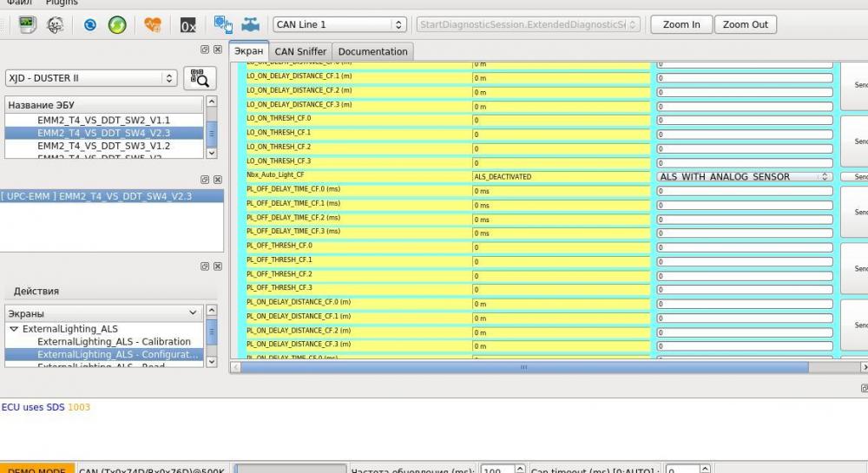Click the Zoom Out button
The width and height of the screenshot is (868, 473).
click(x=745, y=24)
